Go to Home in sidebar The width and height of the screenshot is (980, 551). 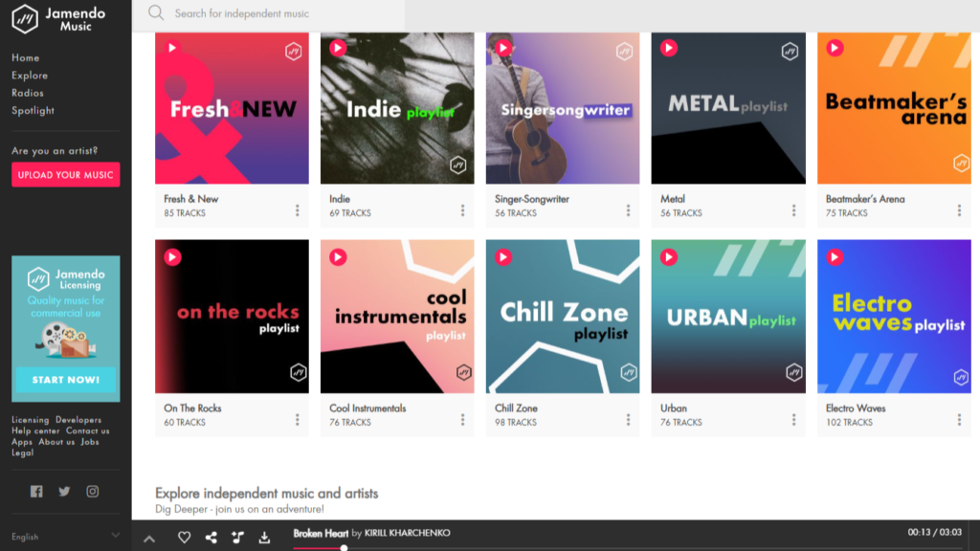pos(26,57)
